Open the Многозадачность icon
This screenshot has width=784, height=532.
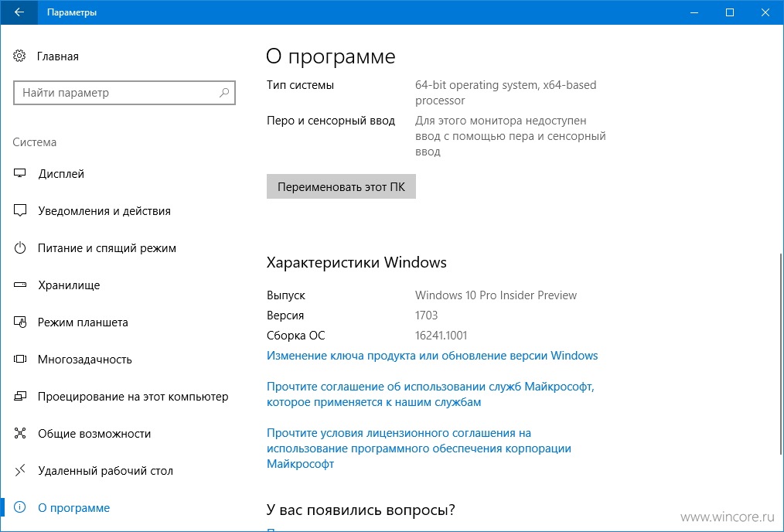coord(20,359)
